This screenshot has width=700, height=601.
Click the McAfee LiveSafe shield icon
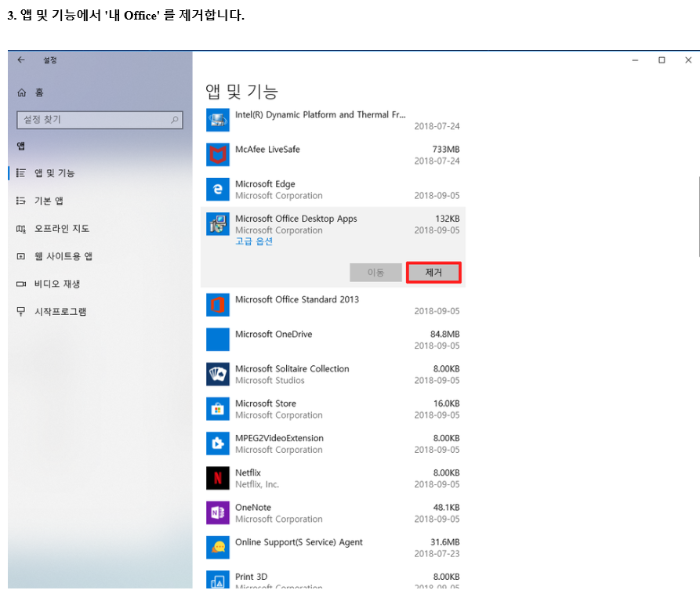(218, 155)
